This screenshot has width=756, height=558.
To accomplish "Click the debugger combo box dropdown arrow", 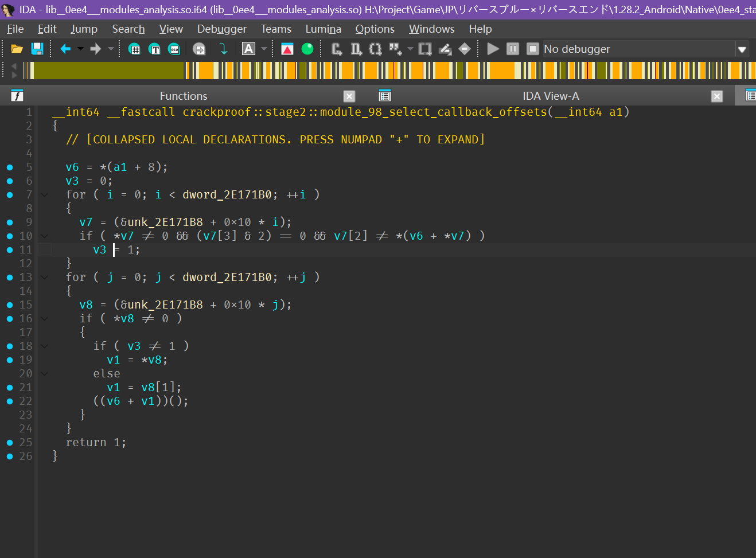I will point(742,49).
